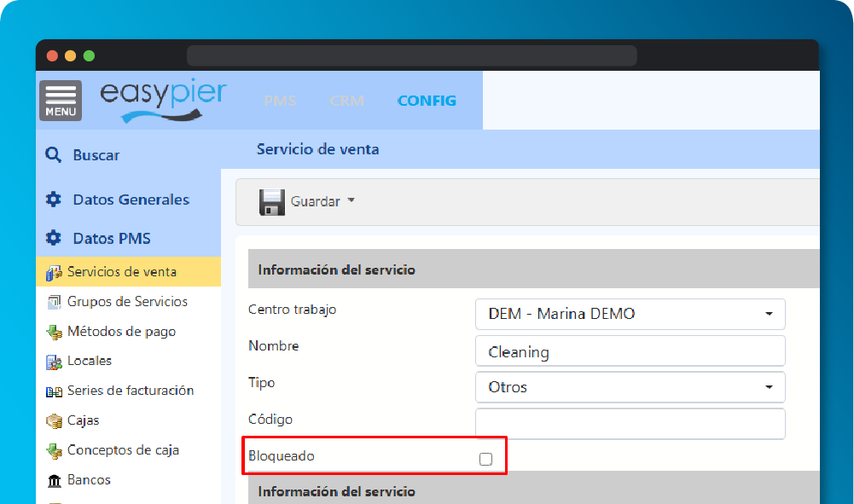Click the Nombre label
The height and width of the screenshot is (504, 854).
point(273,346)
